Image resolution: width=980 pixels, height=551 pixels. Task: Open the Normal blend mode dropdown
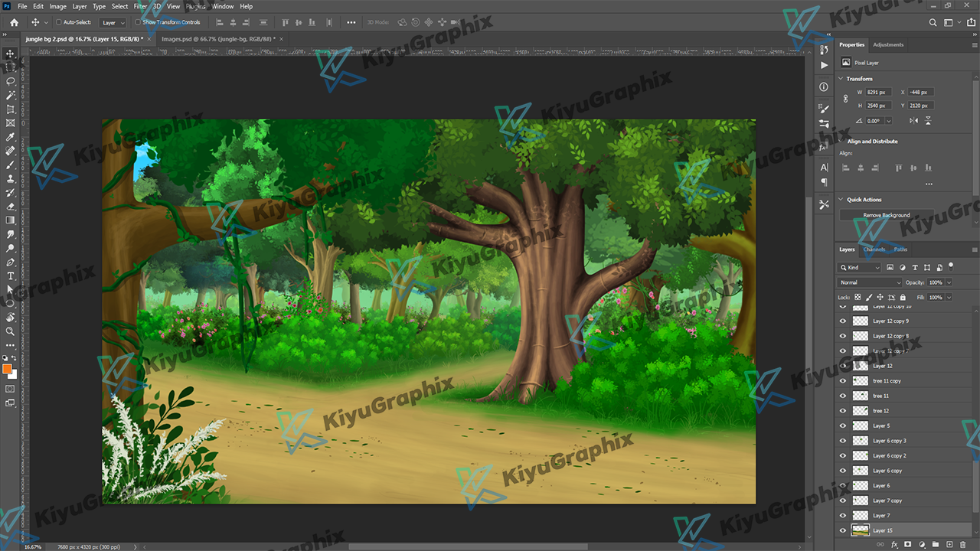(871, 282)
